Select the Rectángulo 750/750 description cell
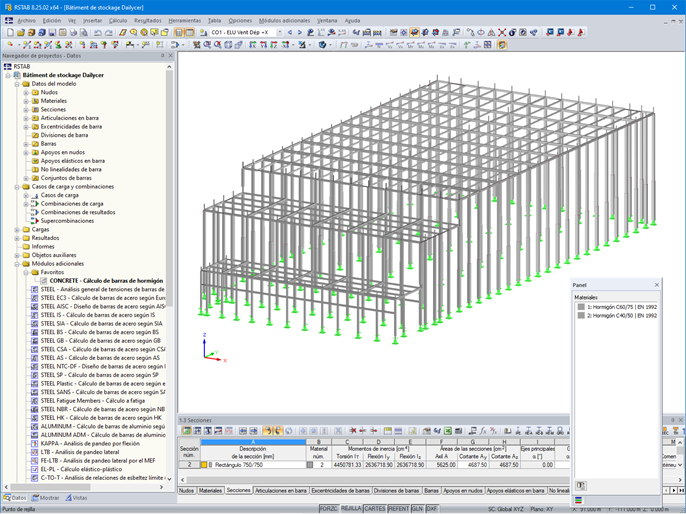Screen dimensions: 686x514 [253, 465]
